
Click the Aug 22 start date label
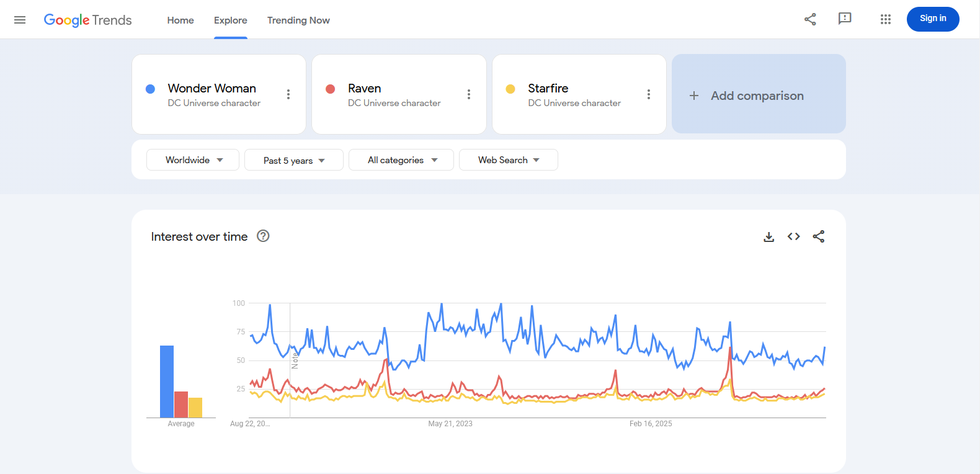(250, 424)
